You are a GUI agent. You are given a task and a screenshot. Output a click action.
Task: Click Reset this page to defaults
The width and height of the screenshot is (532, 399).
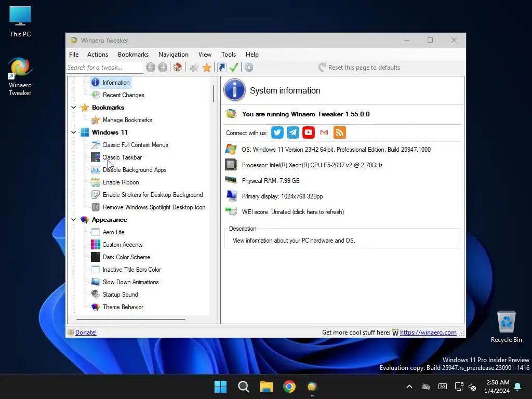pos(360,68)
